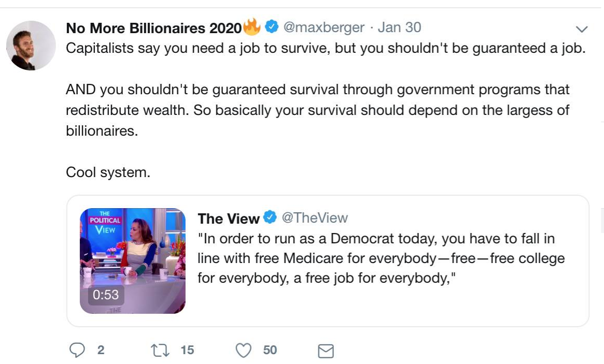Open the quoted tweet text about free Medicare
The height and width of the screenshot is (364, 604).
point(381,258)
